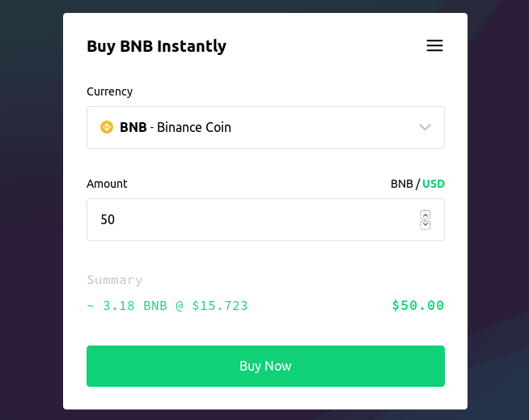
Task: Switch amount unit to USD
Action: pos(434,184)
